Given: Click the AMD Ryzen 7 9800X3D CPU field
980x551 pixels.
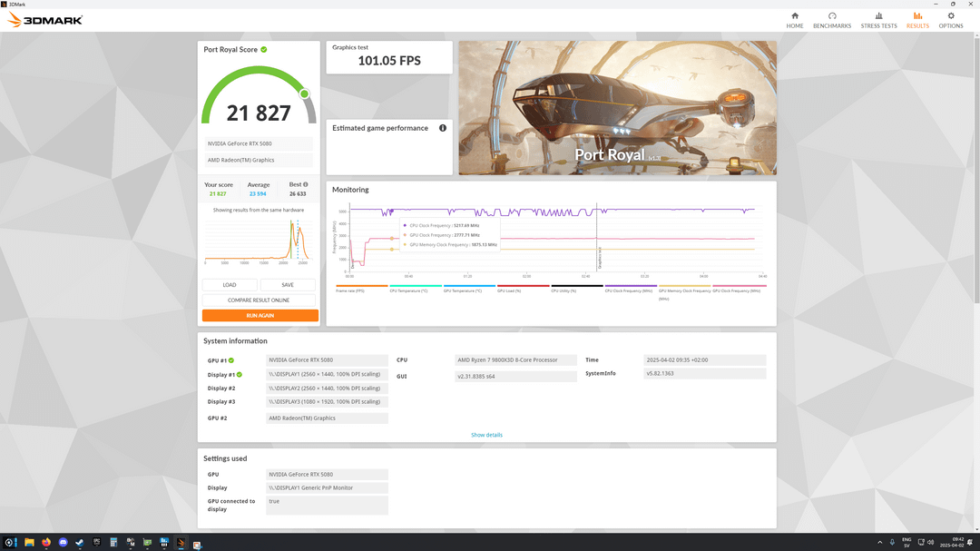Looking at the screenshot, I should [x=515, y=360].
